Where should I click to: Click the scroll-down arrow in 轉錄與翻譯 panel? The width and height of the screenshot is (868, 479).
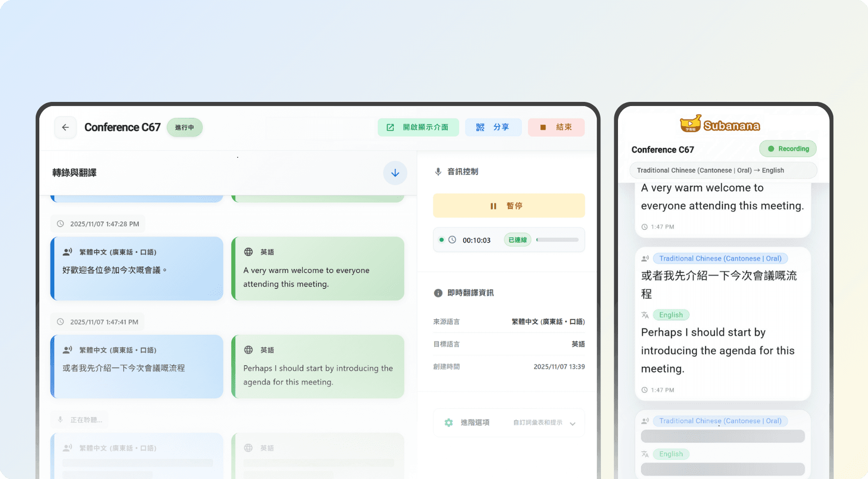tap(395, 173)
